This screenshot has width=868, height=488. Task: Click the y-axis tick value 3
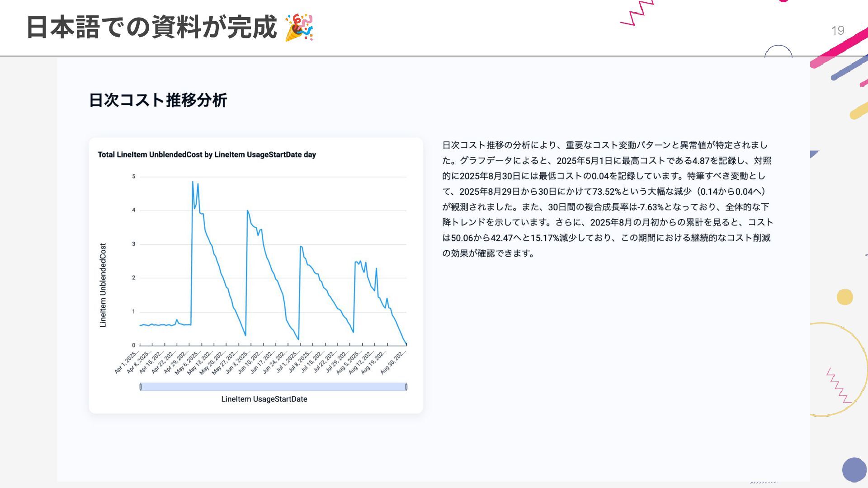click(x=133, y=244)
